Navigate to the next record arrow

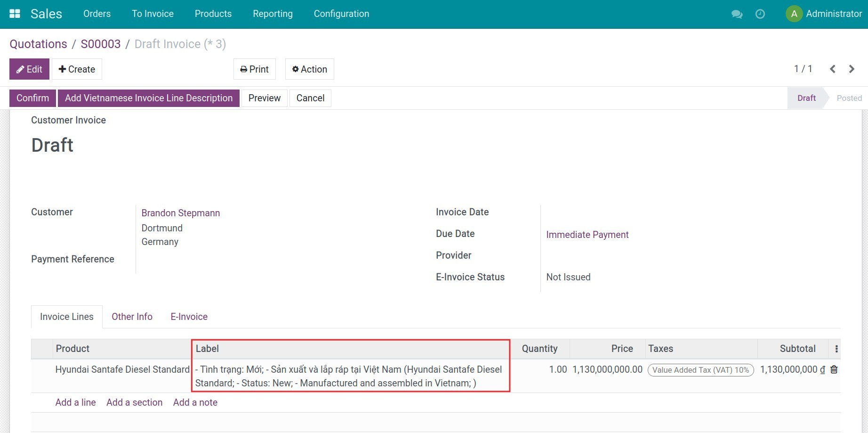pos(851,69)
